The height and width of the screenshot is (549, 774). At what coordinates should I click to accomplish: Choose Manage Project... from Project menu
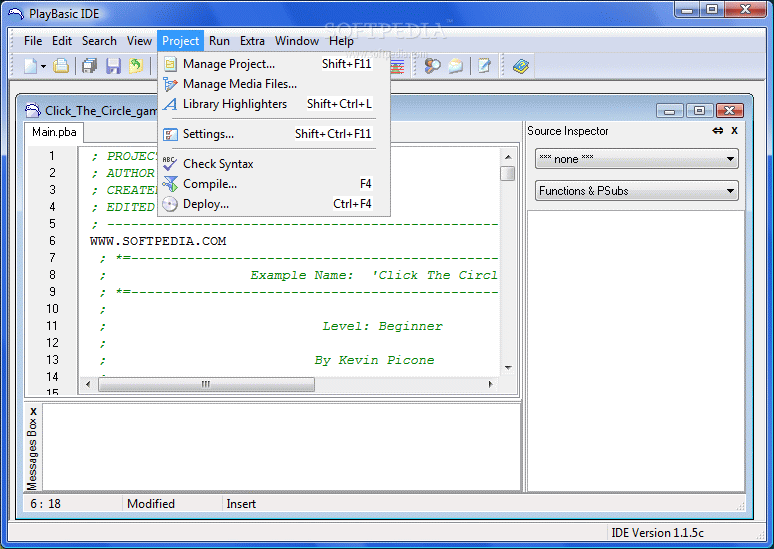(273, 64)
